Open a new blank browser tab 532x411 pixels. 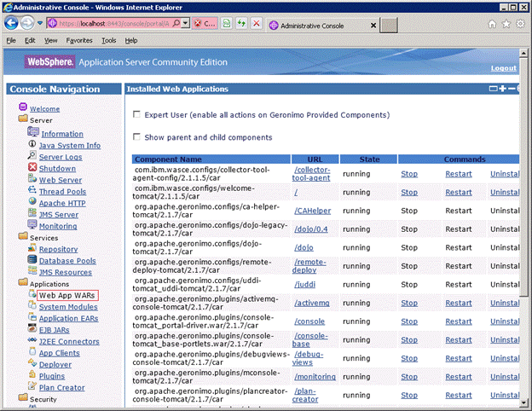click(x=389, y=26)
